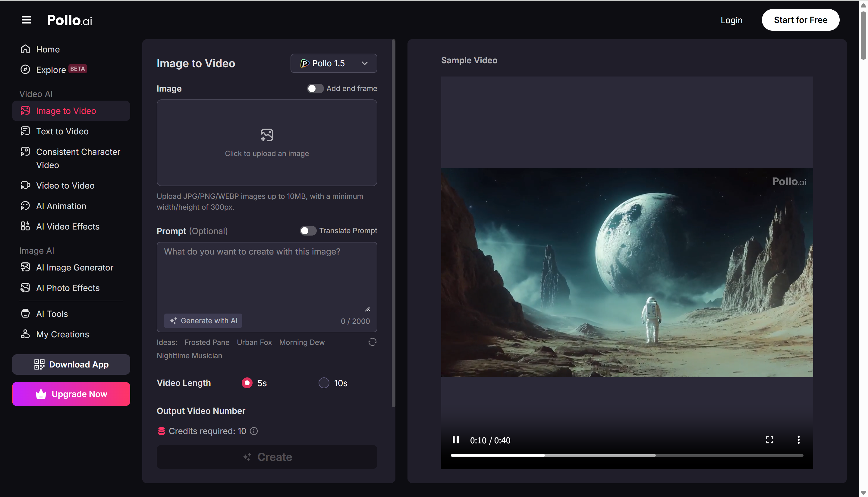Pause the sample video
The image size is (868, 497).
(455, 440)
